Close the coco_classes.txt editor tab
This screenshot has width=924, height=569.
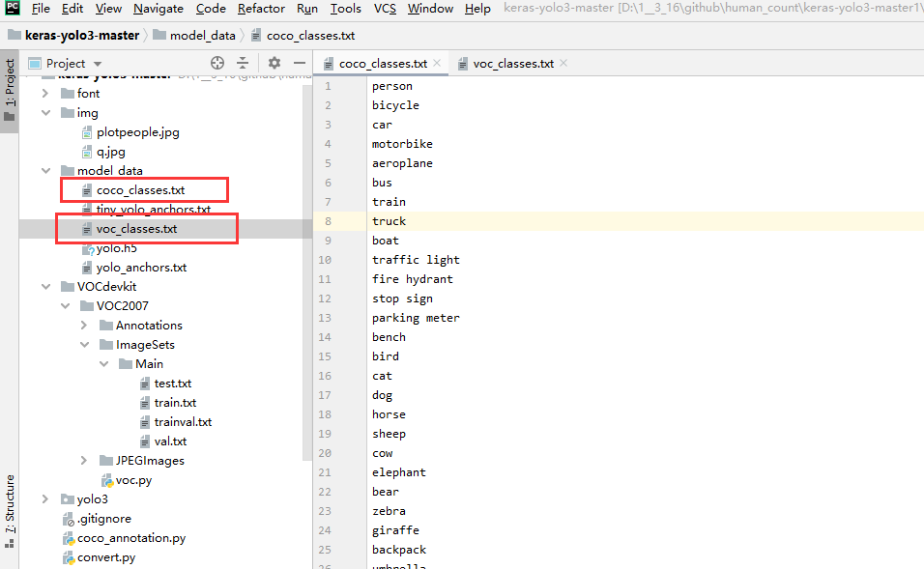(437, 63)
